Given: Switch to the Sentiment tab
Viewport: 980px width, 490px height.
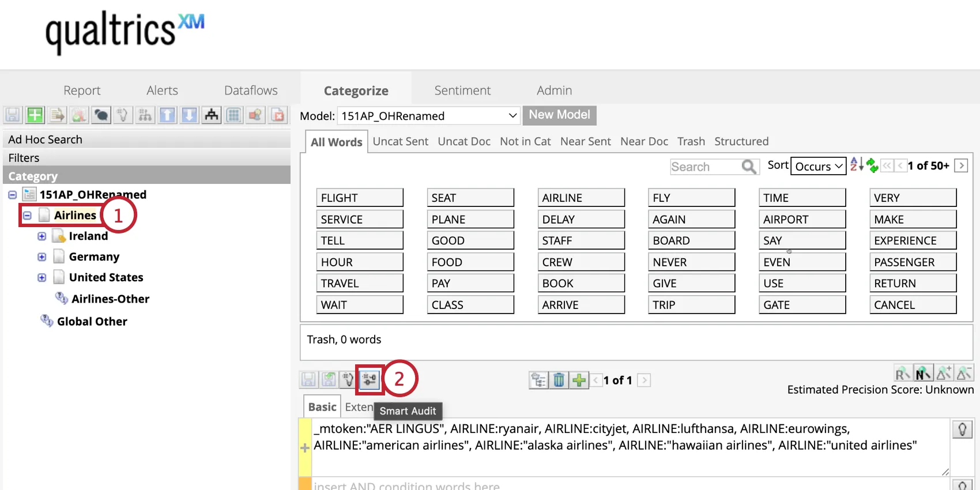Looking at the screenshot, I should 462,91.
